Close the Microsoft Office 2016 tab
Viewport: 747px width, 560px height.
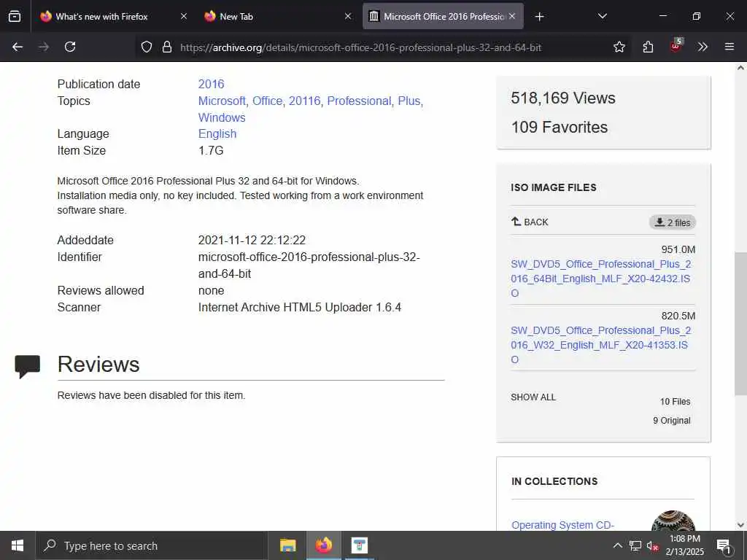pyautogui.click(x=512, y=16)
